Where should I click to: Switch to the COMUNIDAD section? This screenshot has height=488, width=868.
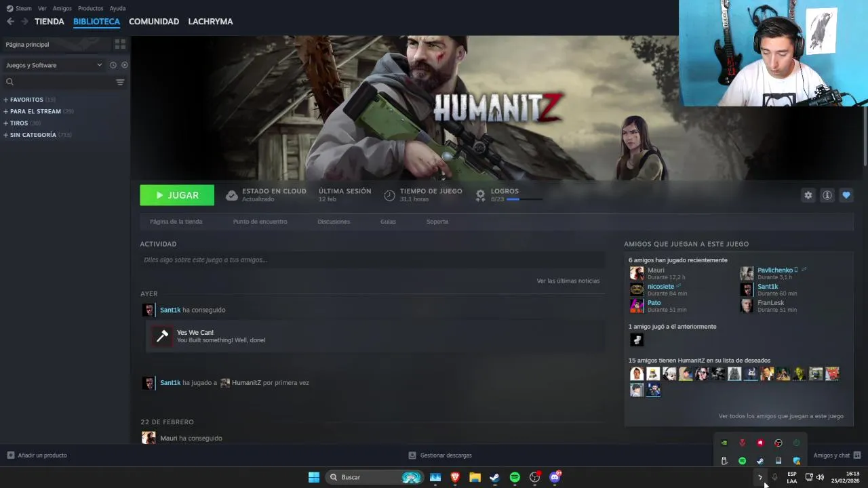pyautogui.click(x=154, y=22)
